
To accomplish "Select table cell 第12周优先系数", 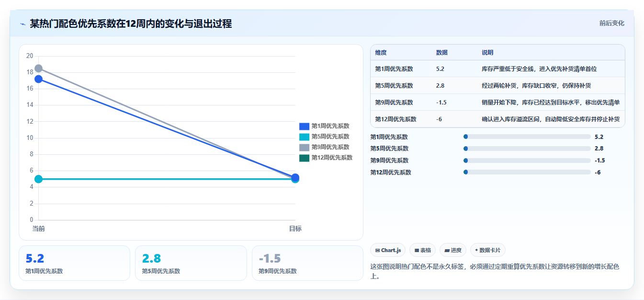I will coord(395,119).
